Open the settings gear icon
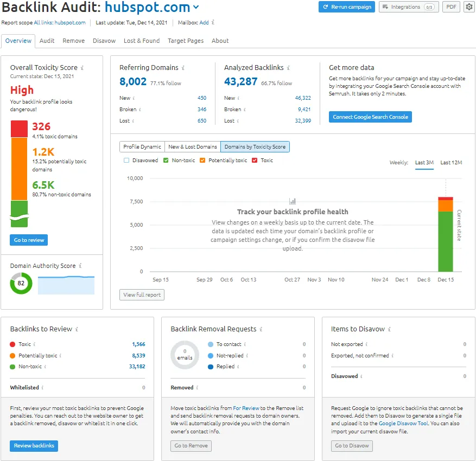Screen dimensions: 476x461 (x=469, y=7)
